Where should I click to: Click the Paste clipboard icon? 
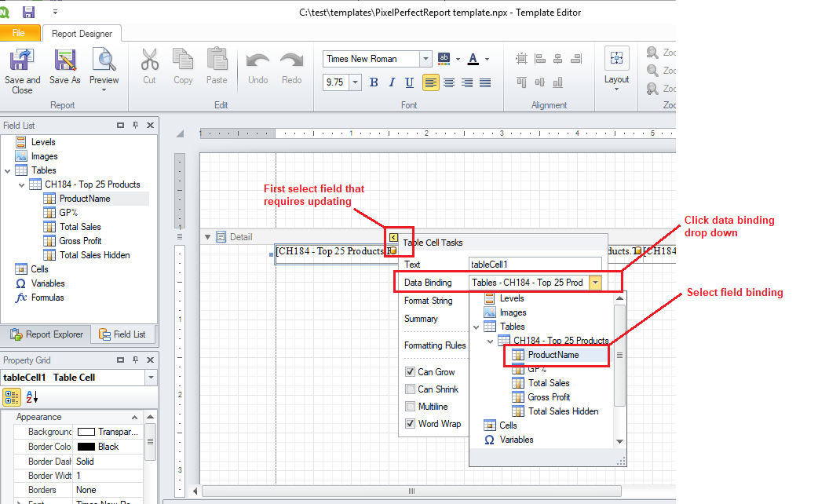(217, 60)
